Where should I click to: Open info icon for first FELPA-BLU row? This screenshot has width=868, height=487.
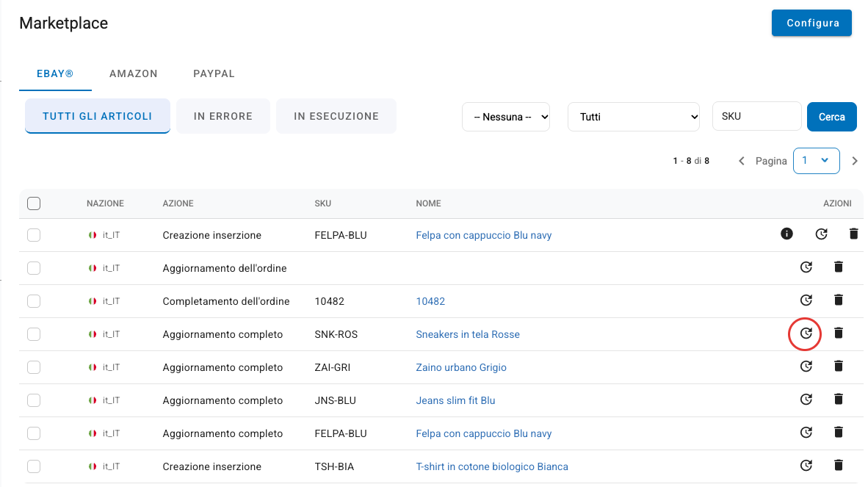click(x=786, y=234)
